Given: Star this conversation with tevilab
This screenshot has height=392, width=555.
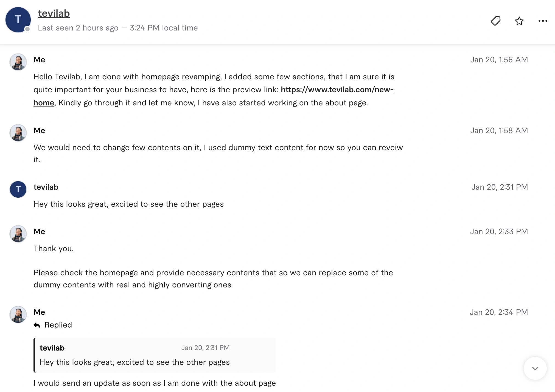Looking at the screenshot, I should pyautogui.click(x=519, y=21).
